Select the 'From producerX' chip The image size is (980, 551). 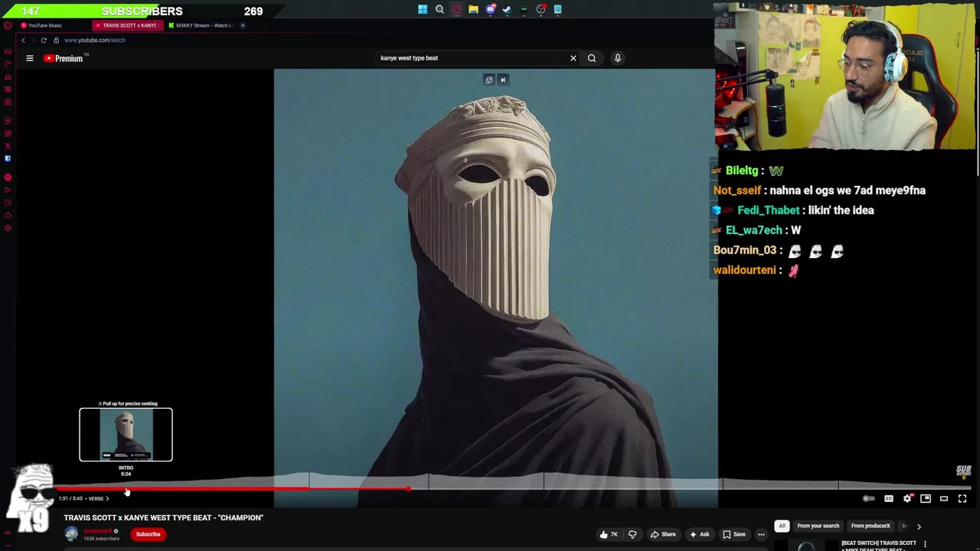click(x=871, y=526)
